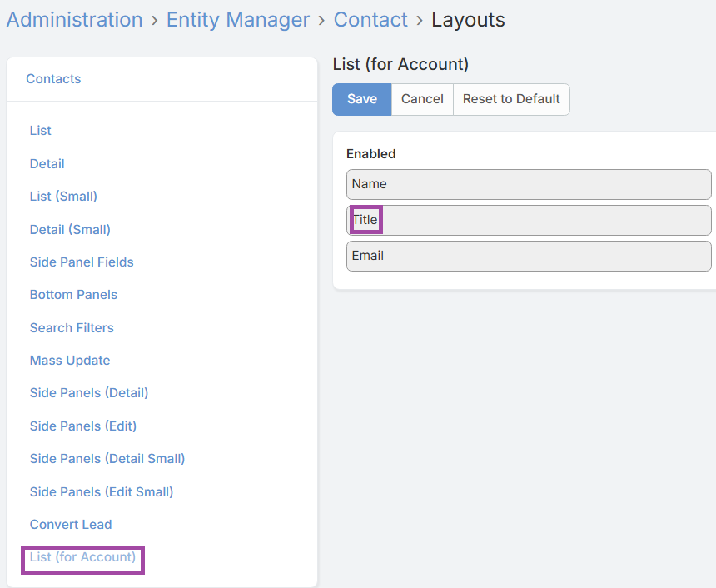Select the Search Filters layout
The width and height of the screenshot is (716, 588).
72,328
